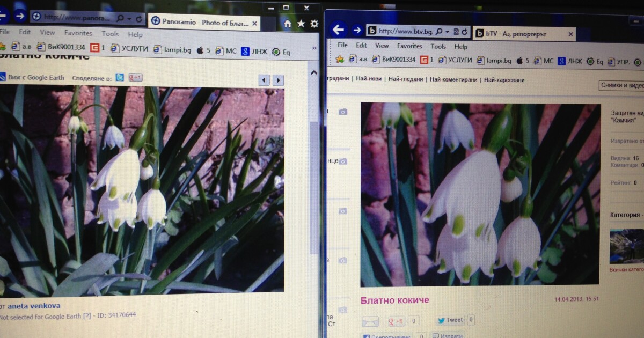The width and height of the screenshot is (644, 338).
Task: Open the Apple '5' favorite in the Panoramio window
Action: coord(203,50)
